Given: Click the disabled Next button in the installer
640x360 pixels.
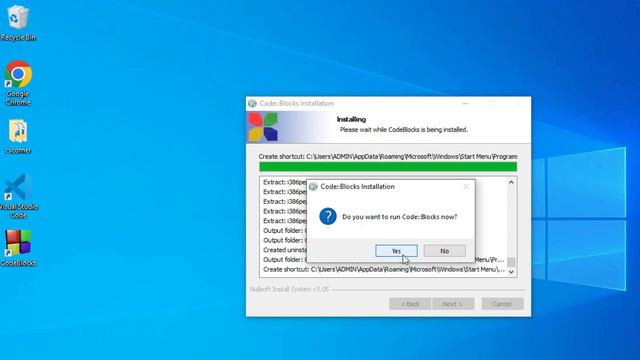Looking at the screenshot, I should coord(453,304).
